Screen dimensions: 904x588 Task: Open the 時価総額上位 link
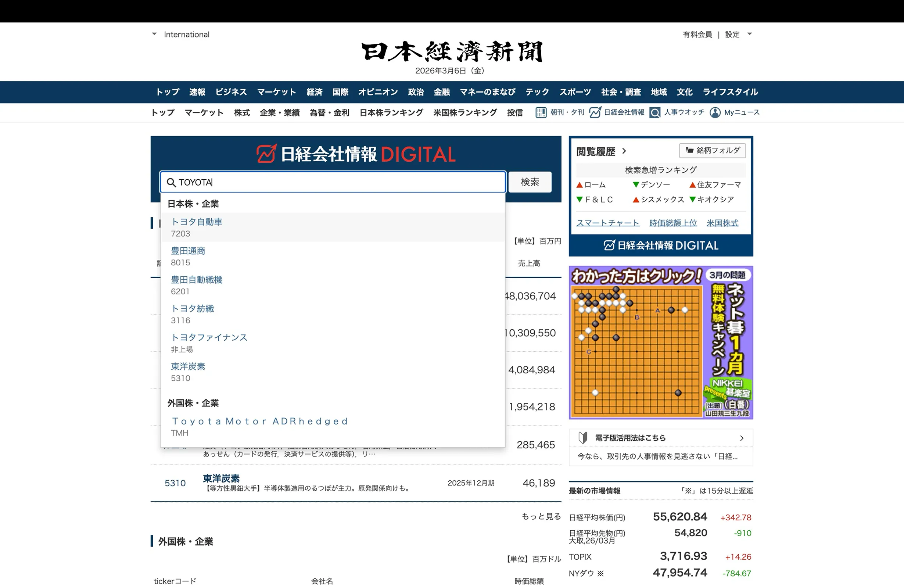[x=673, y=223]
